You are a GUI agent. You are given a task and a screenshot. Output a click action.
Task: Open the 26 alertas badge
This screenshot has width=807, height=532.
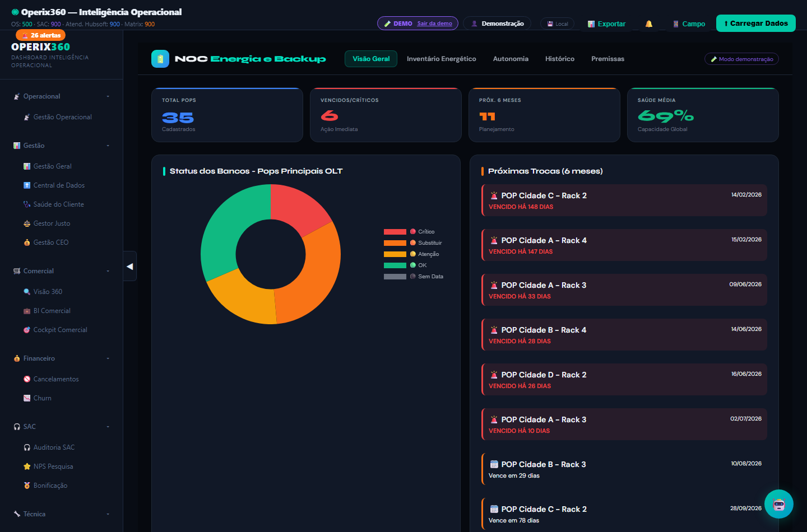tap(41, 35)
